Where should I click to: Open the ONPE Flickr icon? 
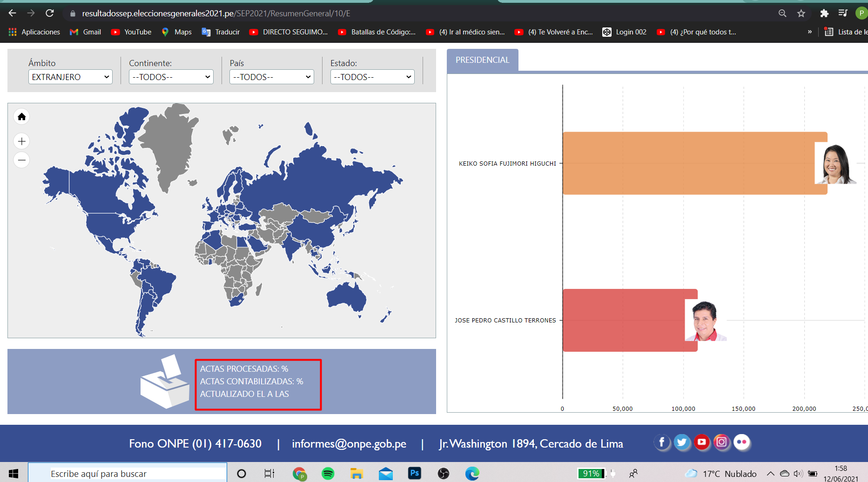tap(742, 442)
